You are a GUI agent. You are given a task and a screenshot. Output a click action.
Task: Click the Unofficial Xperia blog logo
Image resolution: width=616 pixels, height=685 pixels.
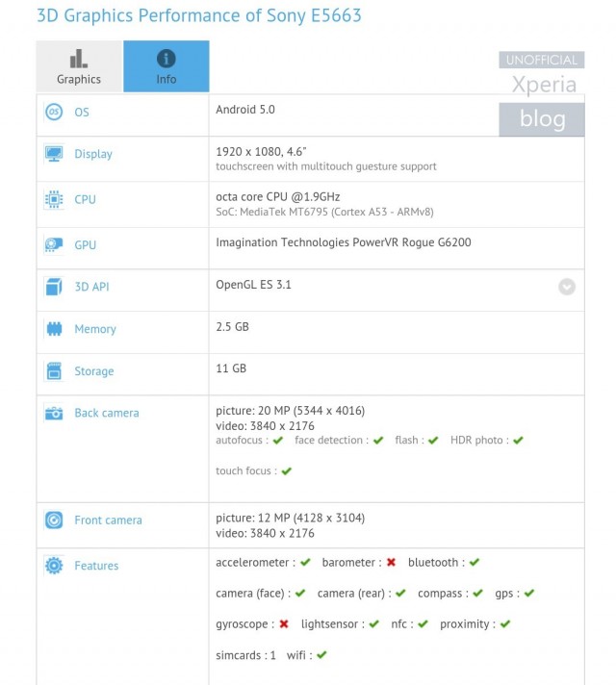541,94
